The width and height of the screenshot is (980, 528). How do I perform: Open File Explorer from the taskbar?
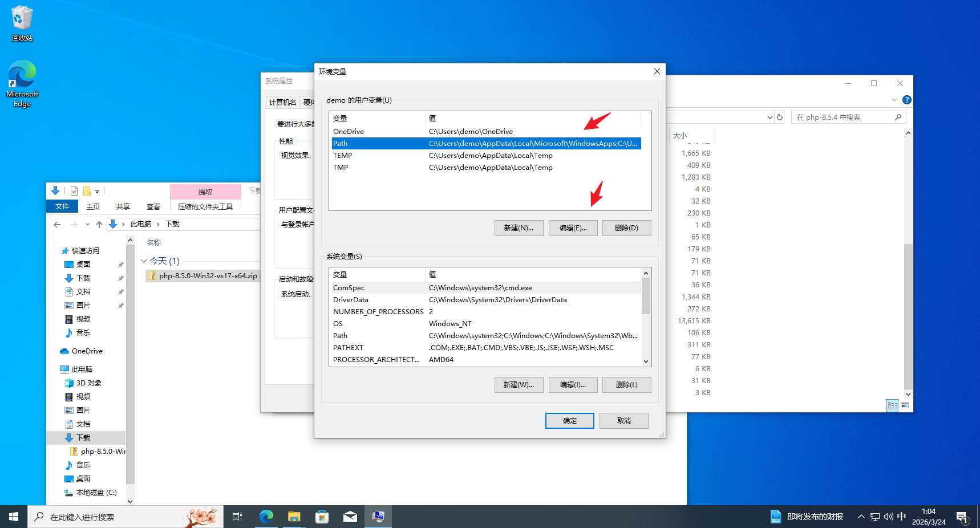click(294, 517)
